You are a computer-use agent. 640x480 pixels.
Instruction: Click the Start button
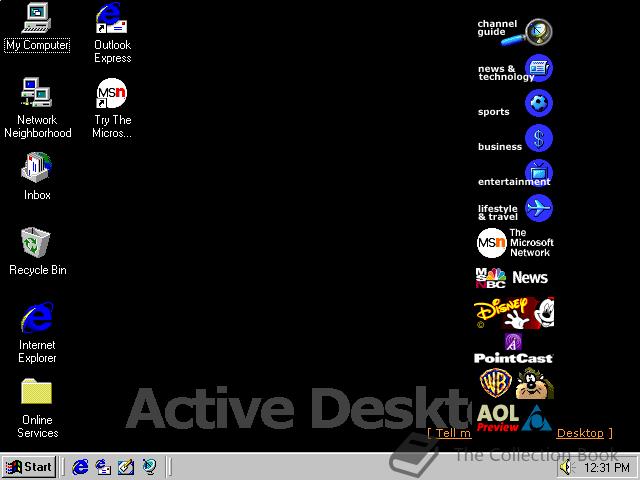click(29, 467)
